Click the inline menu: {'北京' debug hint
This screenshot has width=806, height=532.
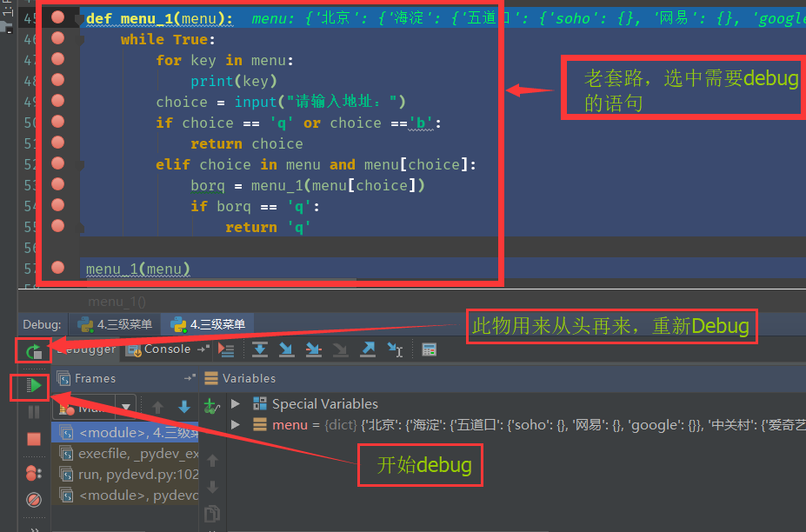coord(529,18)
